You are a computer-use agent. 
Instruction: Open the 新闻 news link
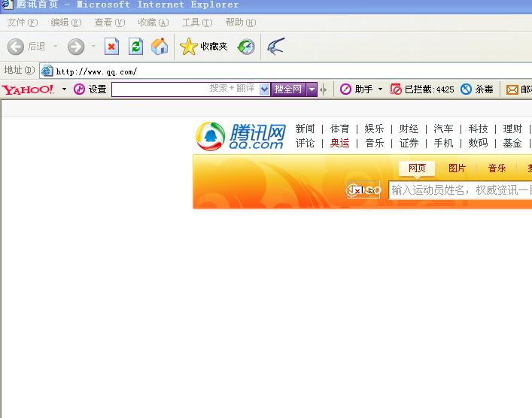(305, 129)
